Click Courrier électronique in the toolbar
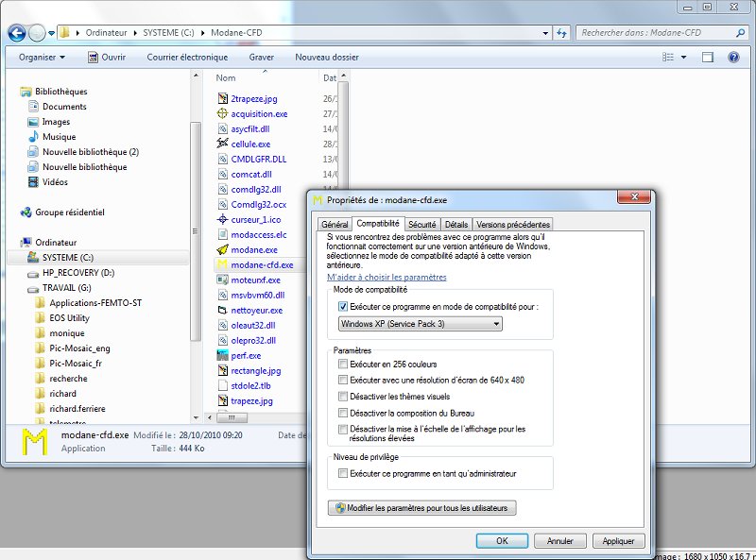Image resolution: width=756 pixels, height=560 pixels. coord(187,58)
